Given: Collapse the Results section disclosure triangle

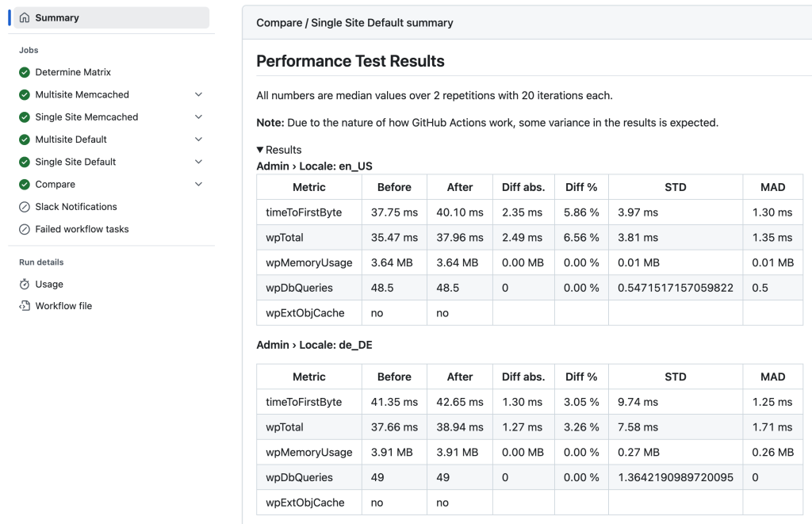Looking at the screenshot, I should (x=259, y=149).
